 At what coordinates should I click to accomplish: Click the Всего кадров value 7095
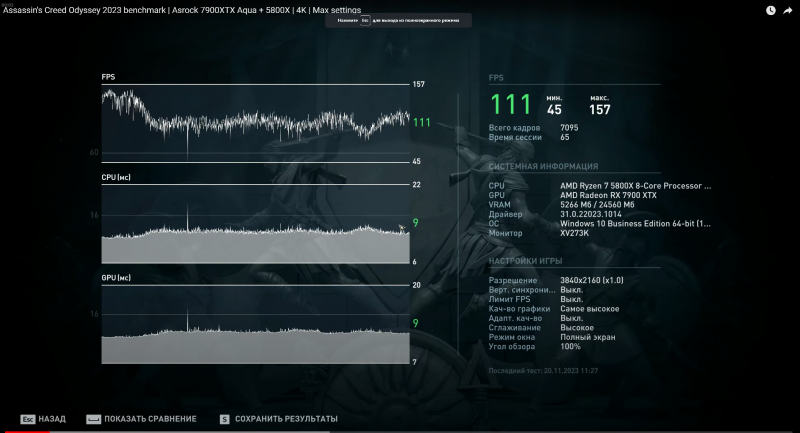pyautogui.click(x=569, y=128)
